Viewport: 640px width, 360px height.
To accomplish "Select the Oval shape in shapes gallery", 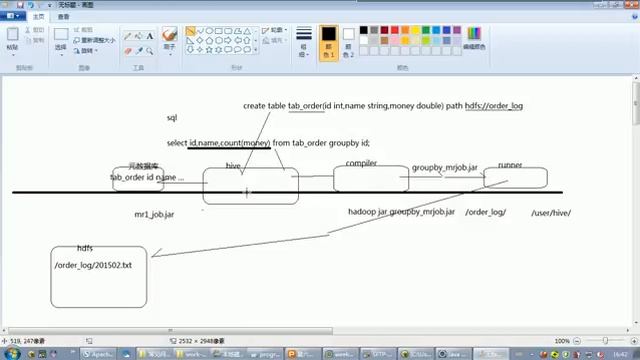I will (209, 31).
